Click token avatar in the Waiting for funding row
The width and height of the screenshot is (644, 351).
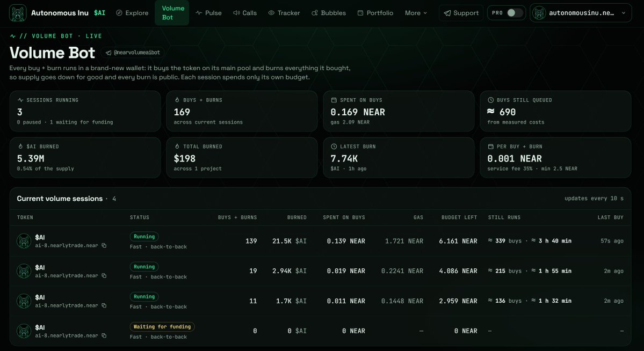[x=24, y=331]
